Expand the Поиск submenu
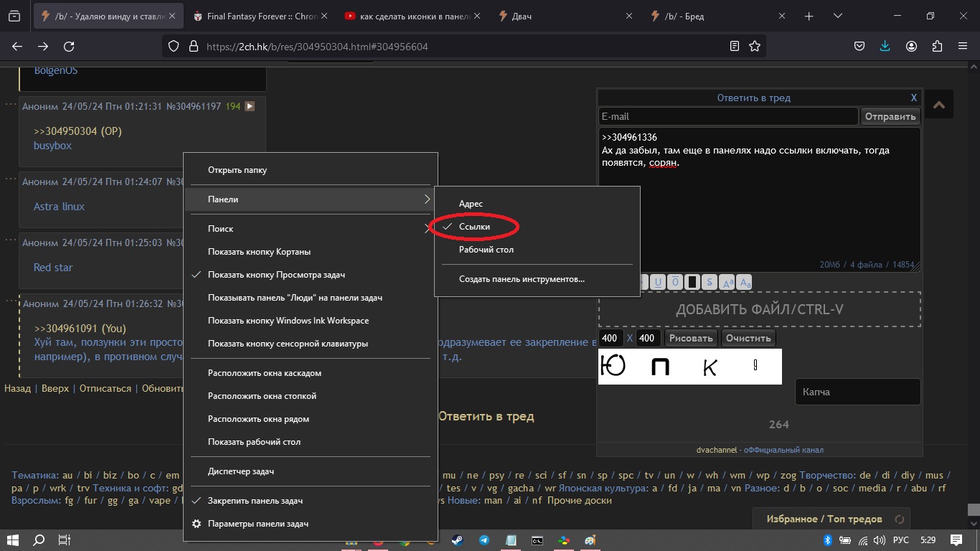This screenshot has height=551, width=980. [311, 229]
